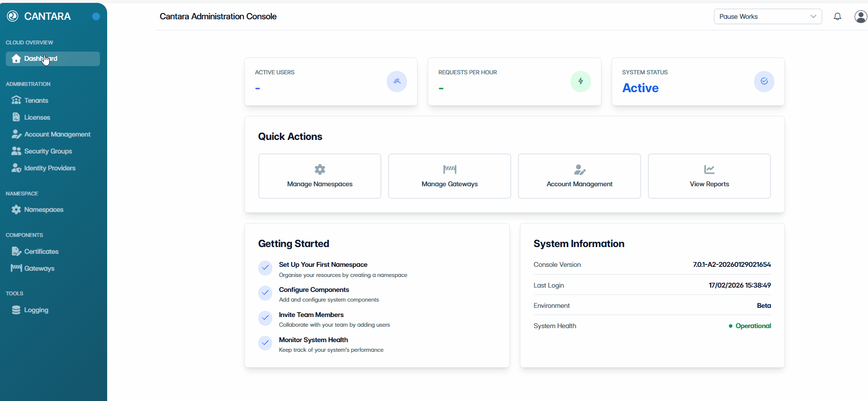Viewport: 868px width, 401px height.
Task: Click checkmark beside Monitor System Health
Action: (266, 343)
